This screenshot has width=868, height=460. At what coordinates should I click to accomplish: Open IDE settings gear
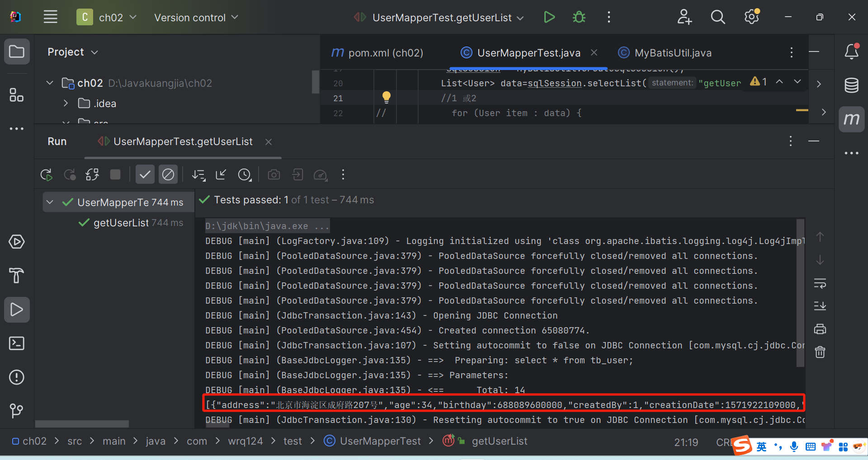(x=752, y=17)
